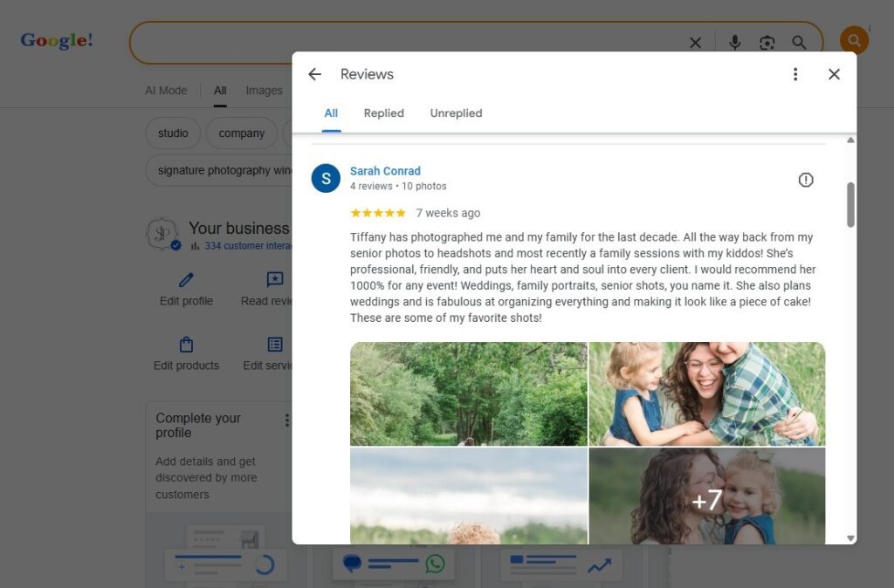Click Sarah Conrad's avatar circle
The height and width of the screenshot is (588, 894).
[326, 178]
